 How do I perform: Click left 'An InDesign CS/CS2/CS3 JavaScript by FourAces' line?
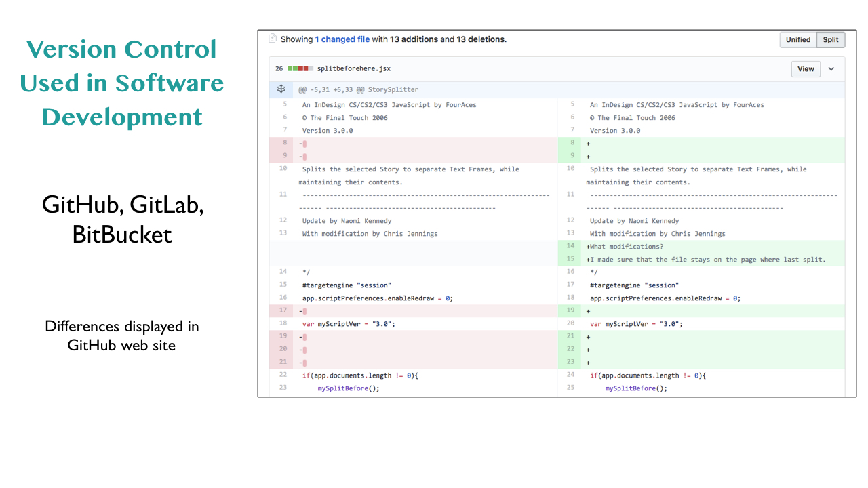[389, 105]
